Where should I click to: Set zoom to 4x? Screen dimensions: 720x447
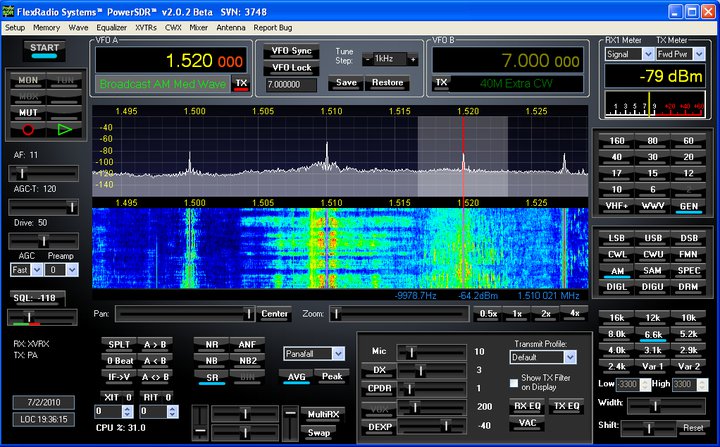[x=574, y=314]
